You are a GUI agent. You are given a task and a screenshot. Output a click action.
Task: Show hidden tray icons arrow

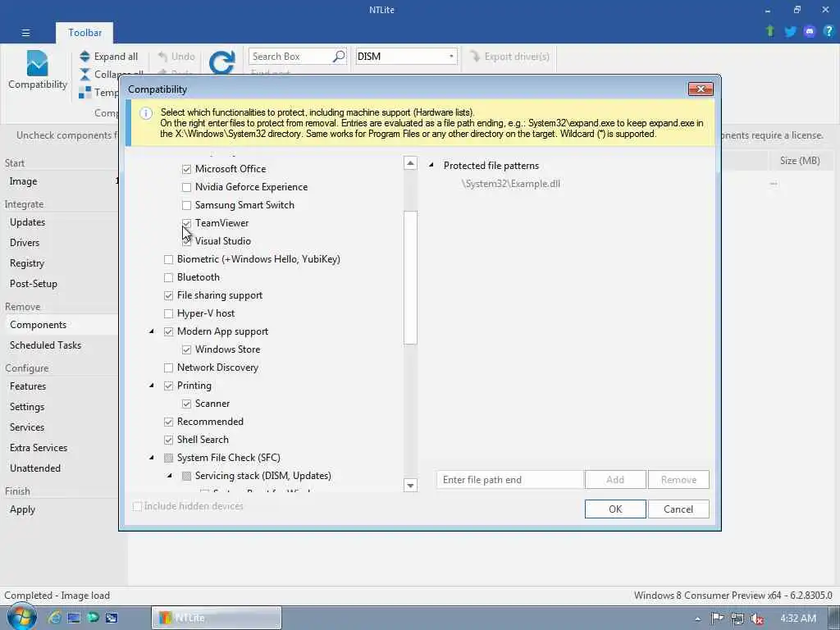point(697,619)
